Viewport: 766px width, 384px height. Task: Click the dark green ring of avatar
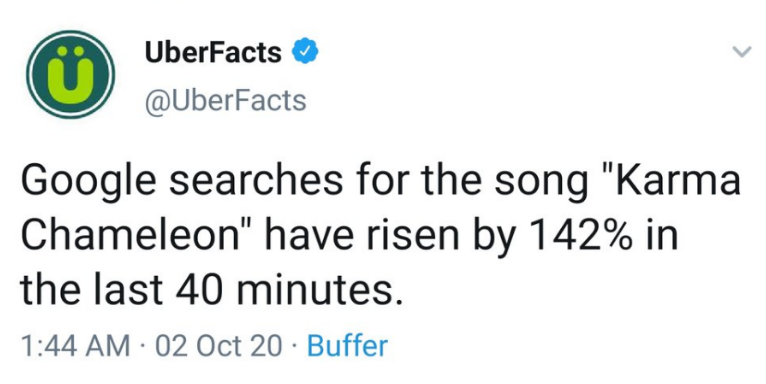35,74
